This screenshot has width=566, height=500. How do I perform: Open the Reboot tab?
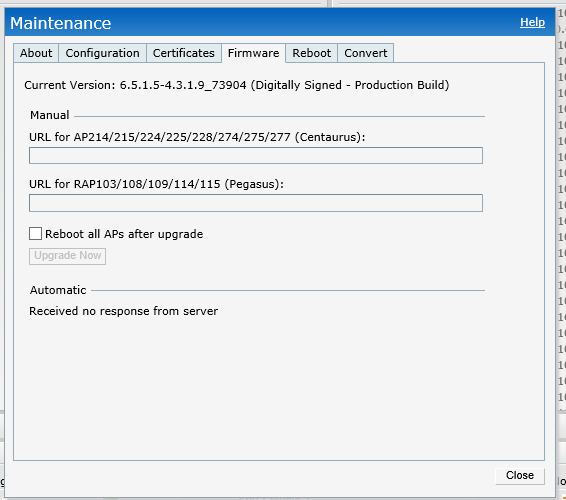coord(312,53)
